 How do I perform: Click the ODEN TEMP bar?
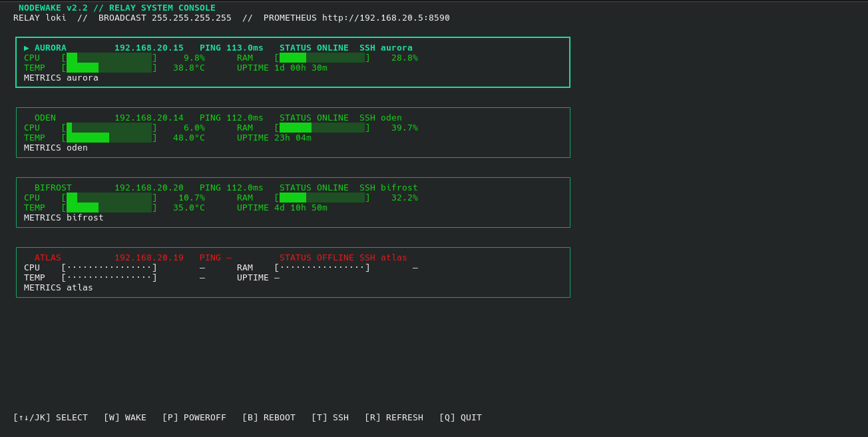click(109, 138)
